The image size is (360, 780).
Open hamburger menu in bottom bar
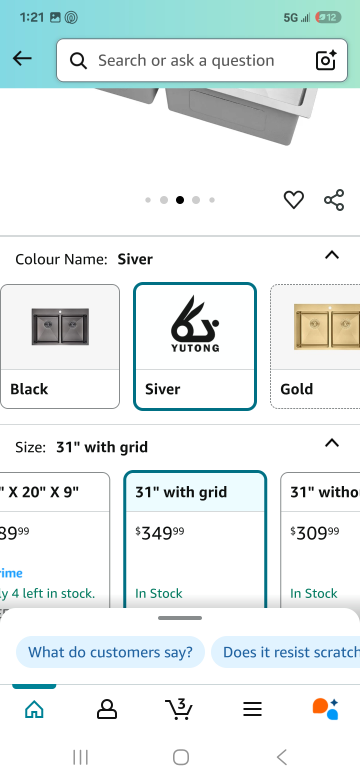[252, 709]
